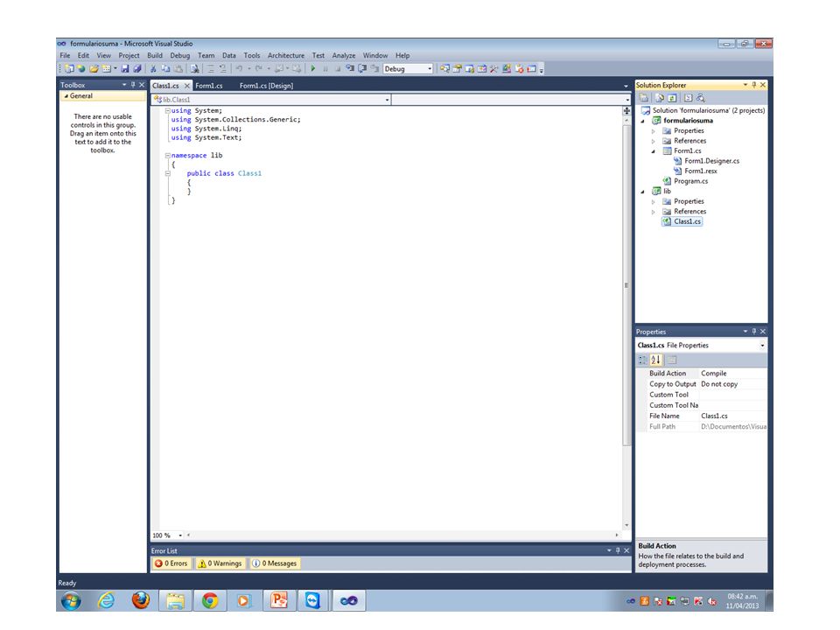Screen dimensions: 840x630
Task: Open the Architecture menu
Action: pos(286,55)
